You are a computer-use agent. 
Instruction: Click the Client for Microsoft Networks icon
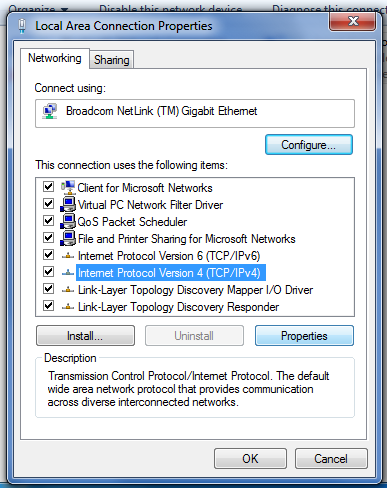68,187
